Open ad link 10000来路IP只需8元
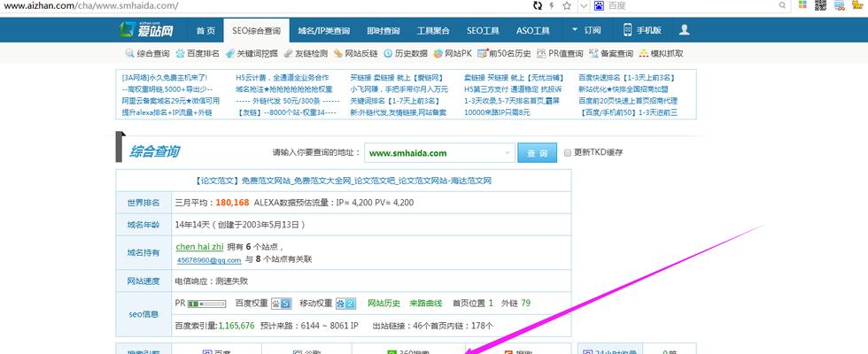The height and width of the screenshot is (354, 868). click(x=497, y=113)
